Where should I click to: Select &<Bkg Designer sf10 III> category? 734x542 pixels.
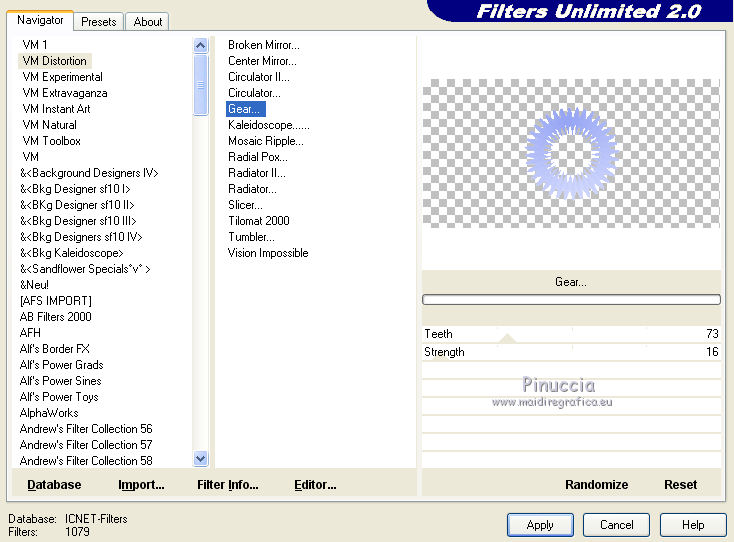tap(78, 220)
